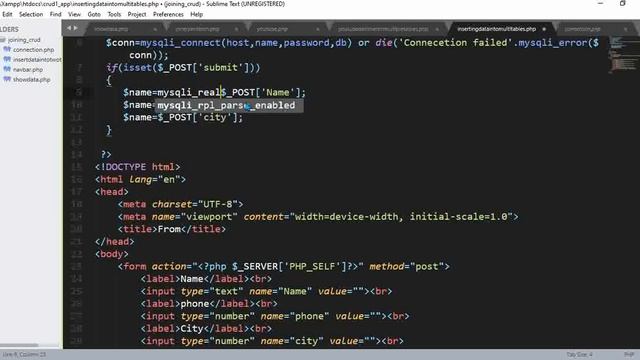Screen dimensions: 640x360
Task: Open the Project menu
Action: 137,14
